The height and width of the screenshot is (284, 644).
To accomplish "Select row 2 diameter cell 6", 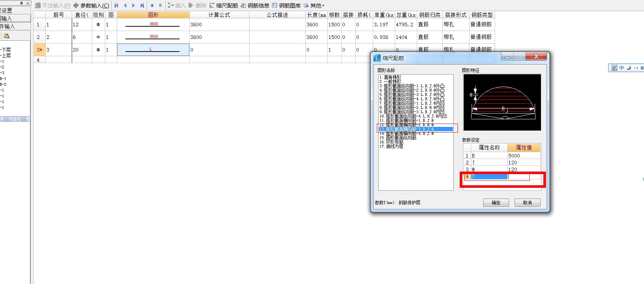I will (82, 37).
